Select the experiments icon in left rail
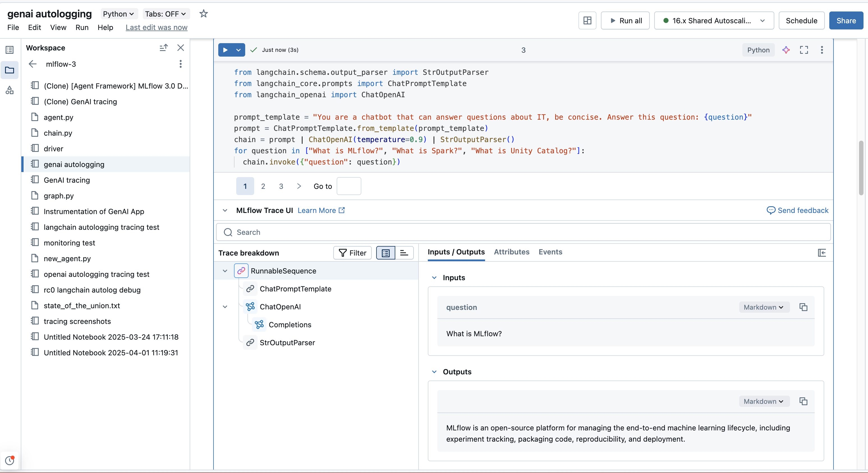The width and height of the screenshot is (868, 473). (x=10, y=90)
